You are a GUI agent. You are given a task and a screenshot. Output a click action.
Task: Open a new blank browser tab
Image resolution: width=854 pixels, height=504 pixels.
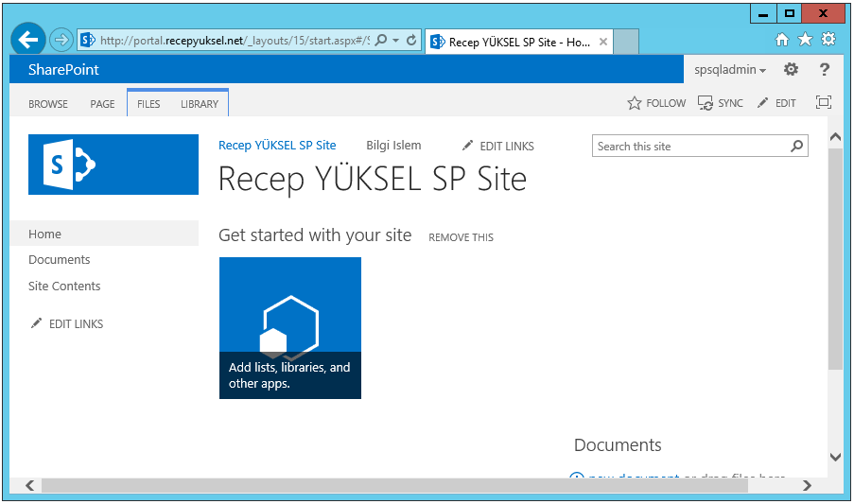click(626, 42)
